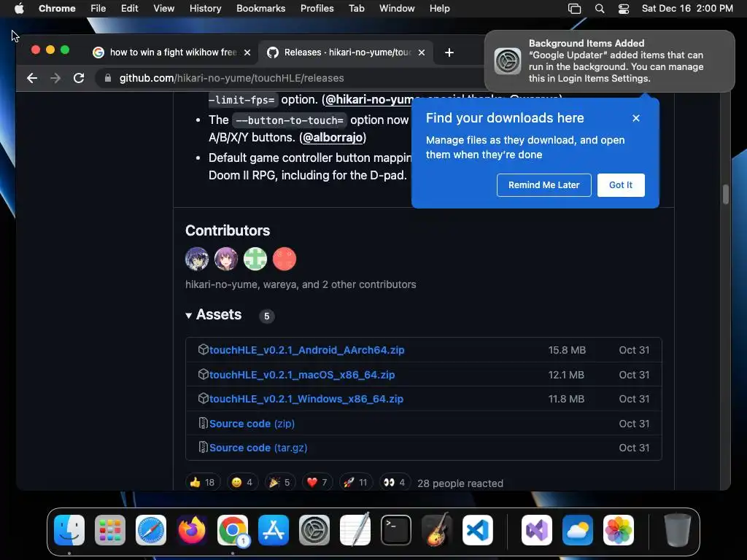Open the Apple menu
This screenshot has height=560, width=747.
coord(19,9)
